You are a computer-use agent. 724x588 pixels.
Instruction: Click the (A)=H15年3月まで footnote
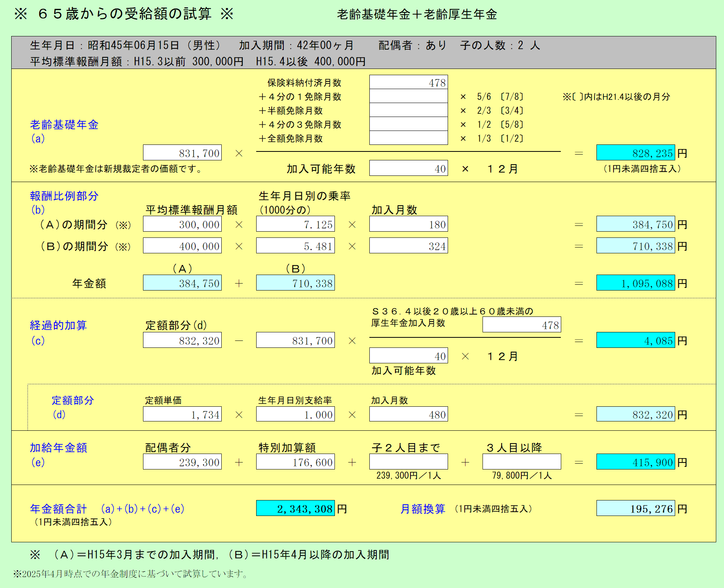pos(209,555)
